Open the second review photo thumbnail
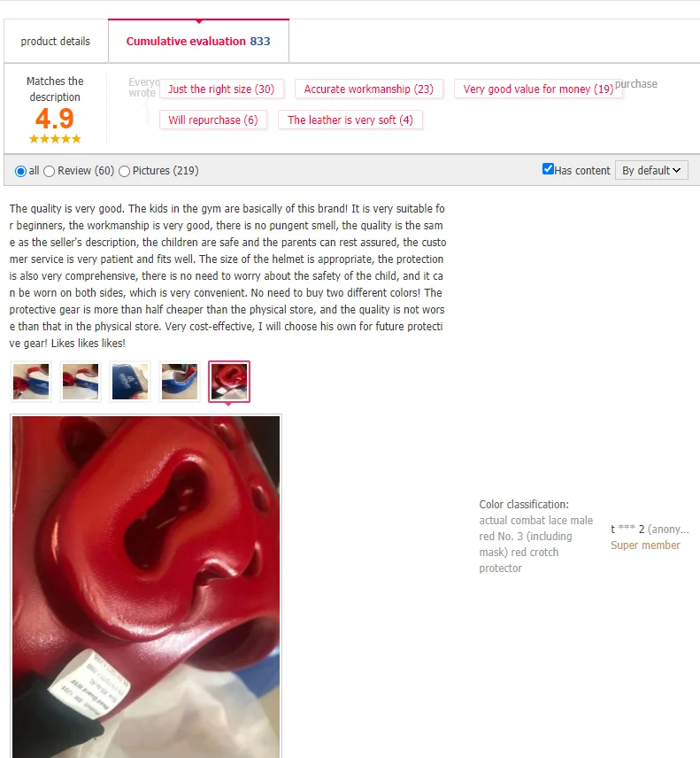Viewport: 700px width, 758px height. 81,382
